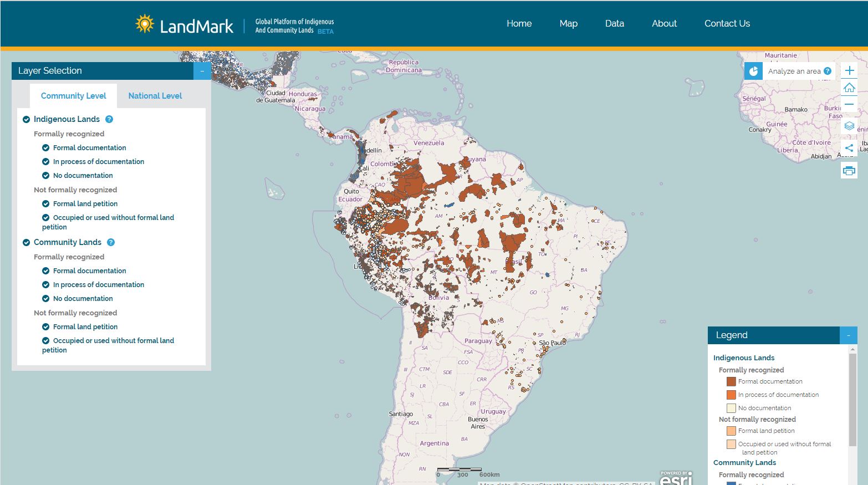Click legend Formal land petition swatch
This screenshot has width=868, height=485.
click(731, 431)
